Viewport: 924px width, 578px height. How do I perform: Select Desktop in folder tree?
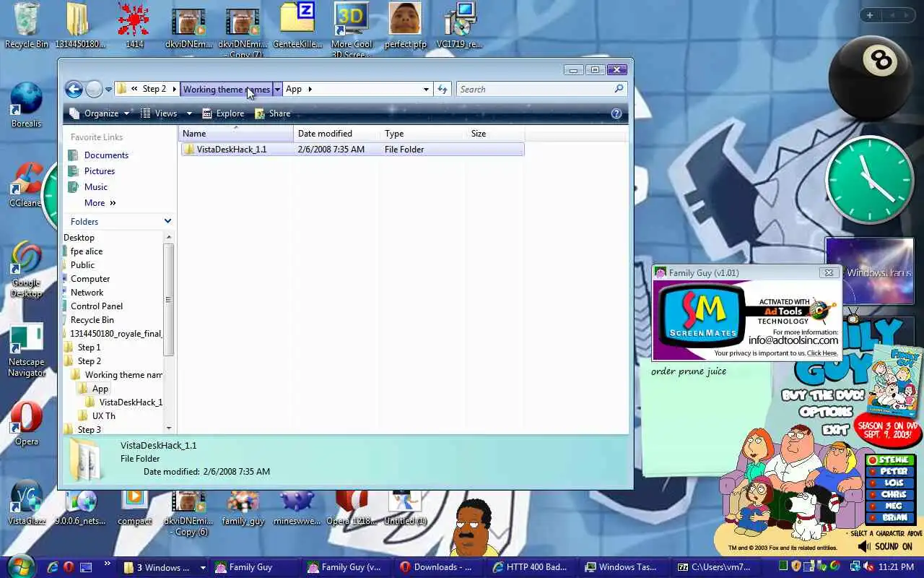(79, 238)
